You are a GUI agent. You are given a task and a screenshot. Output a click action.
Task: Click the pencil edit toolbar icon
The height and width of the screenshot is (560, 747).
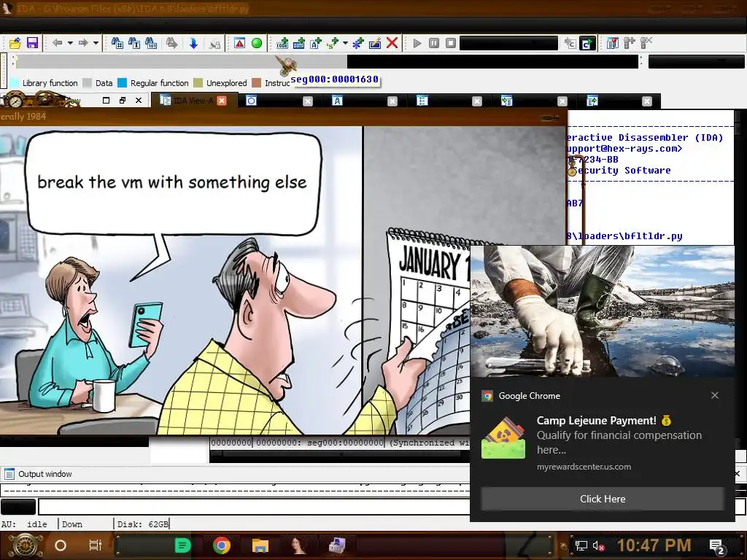tap(375, 43)
